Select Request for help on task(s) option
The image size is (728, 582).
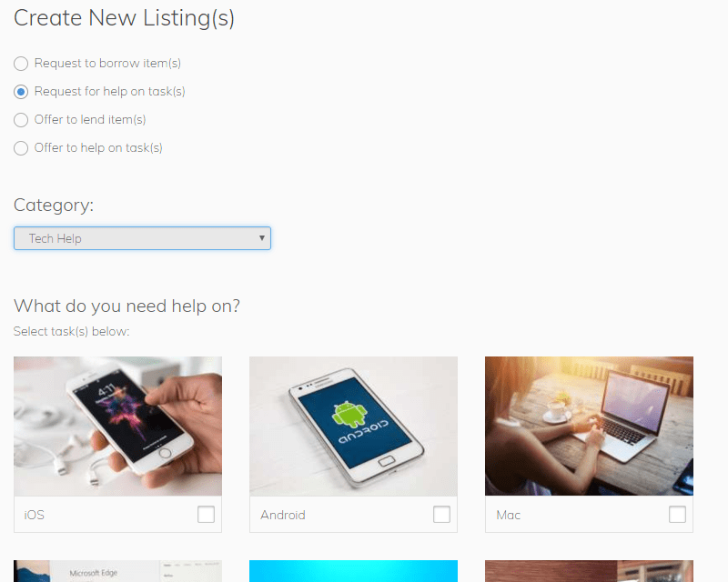(21, 92)
